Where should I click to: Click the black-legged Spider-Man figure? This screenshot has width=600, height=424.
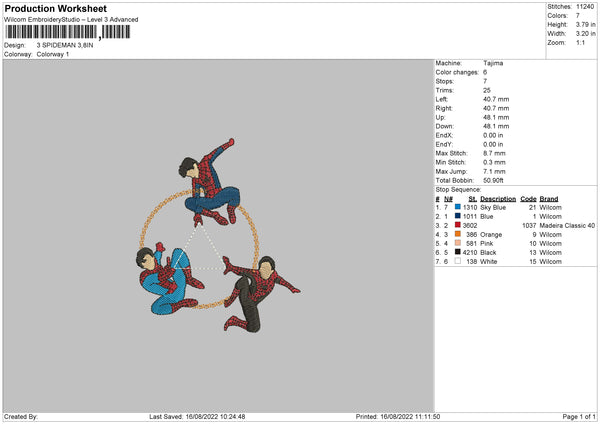tap(260, 294)
